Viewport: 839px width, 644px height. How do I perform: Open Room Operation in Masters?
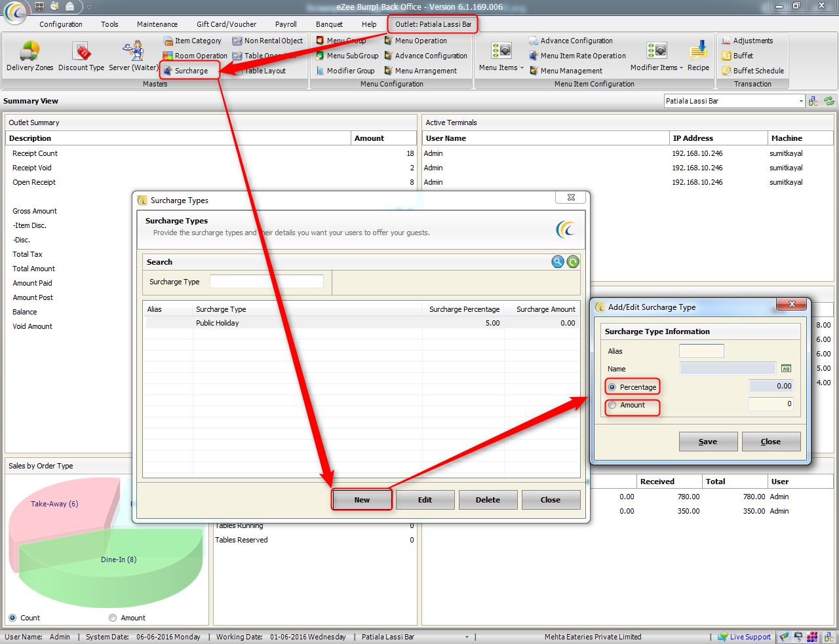(x=195, y=56)
